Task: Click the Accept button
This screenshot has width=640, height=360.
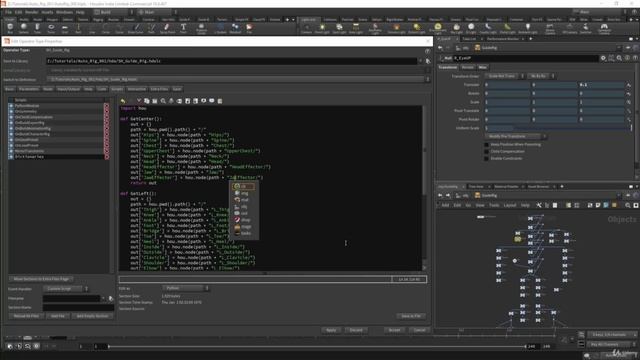Action: click(394, 330)
